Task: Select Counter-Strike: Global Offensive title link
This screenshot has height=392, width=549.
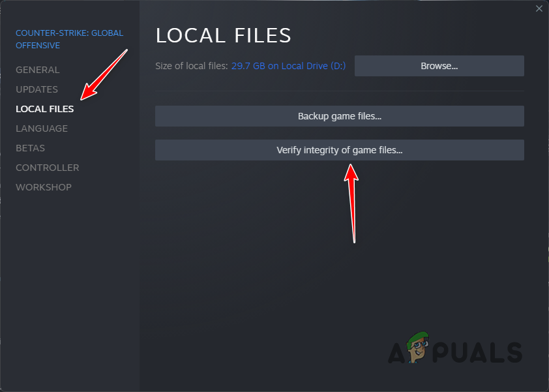Action: [69, 38]
